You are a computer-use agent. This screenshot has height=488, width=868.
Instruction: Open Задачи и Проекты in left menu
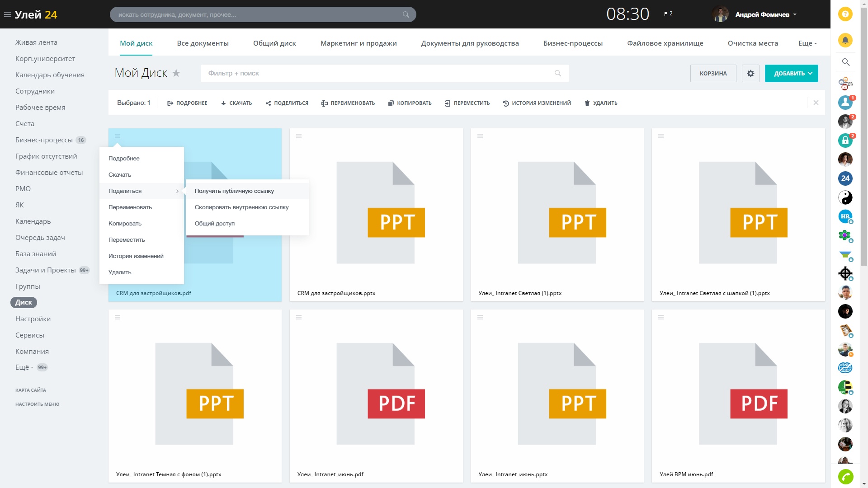point(46,270)
